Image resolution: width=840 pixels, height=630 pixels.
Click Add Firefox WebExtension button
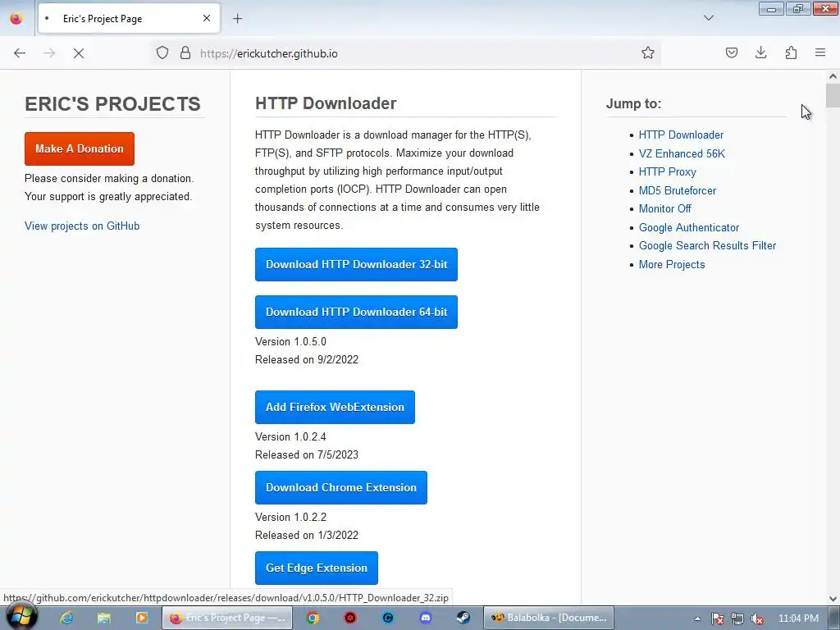[x=335, y=407]
